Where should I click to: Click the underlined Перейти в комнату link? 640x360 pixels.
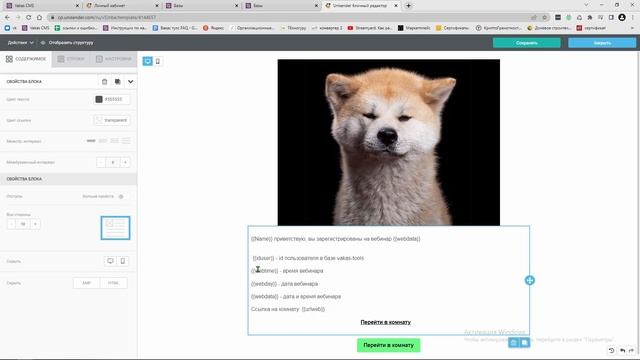tap(385, 322)
